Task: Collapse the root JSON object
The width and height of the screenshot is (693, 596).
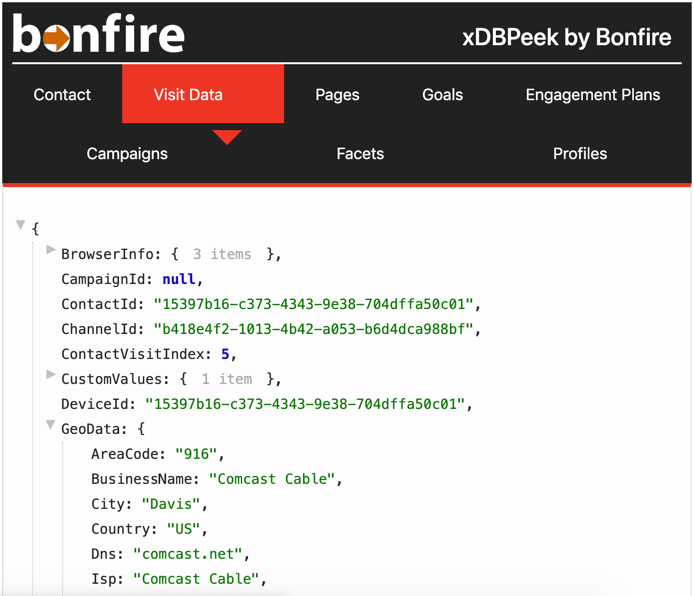Action: pyautogui.click(x=20, y=225)
